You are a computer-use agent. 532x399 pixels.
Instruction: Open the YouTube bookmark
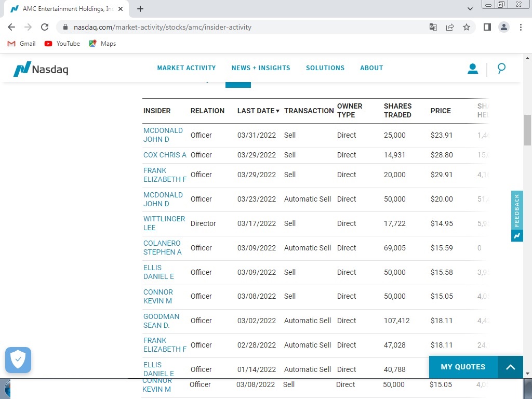click(62, 44)
